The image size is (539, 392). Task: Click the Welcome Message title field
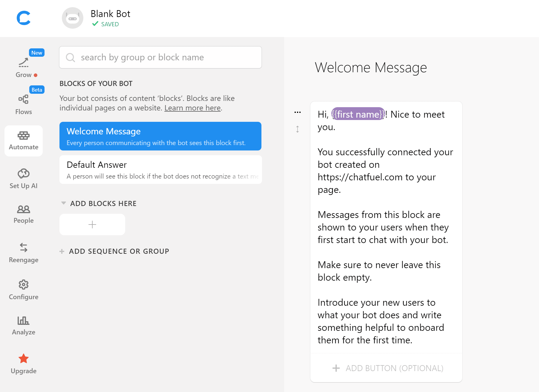pyautogui.click(x=371, y=67)
